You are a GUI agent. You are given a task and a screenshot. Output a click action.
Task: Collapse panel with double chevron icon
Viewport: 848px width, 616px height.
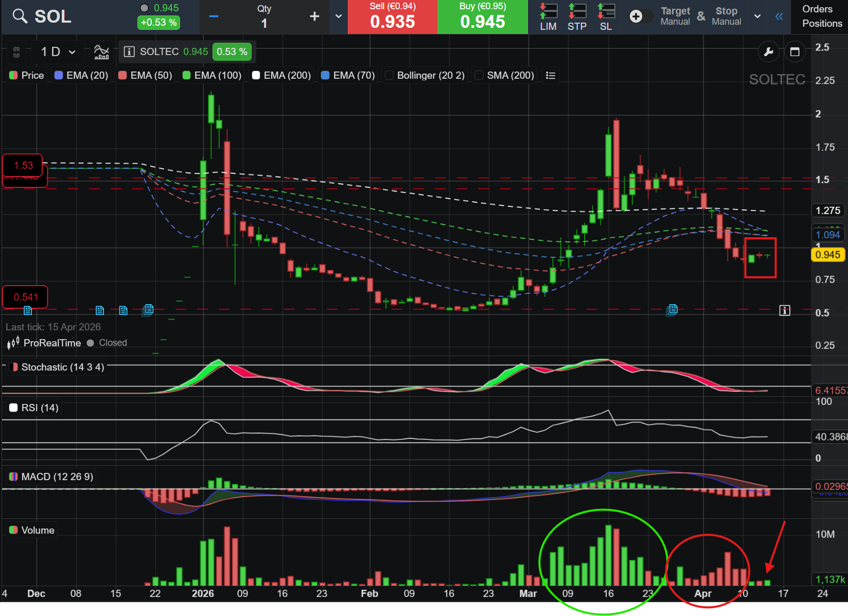[779, 16]
